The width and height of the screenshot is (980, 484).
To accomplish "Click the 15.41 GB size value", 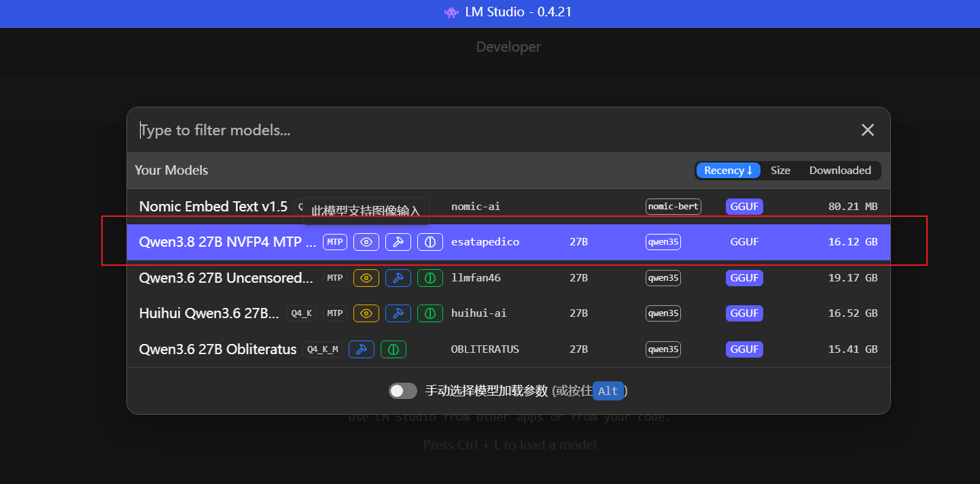I will [853, 349].
